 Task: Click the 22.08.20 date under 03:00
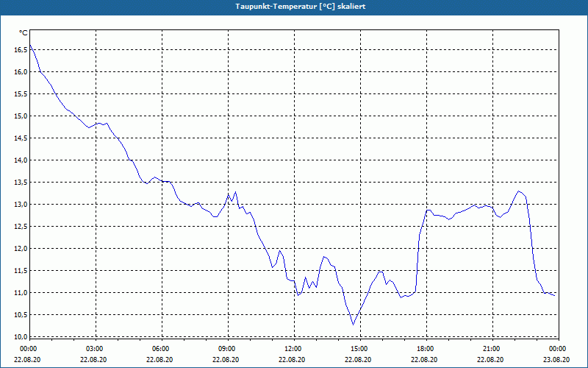click(93, 360)
